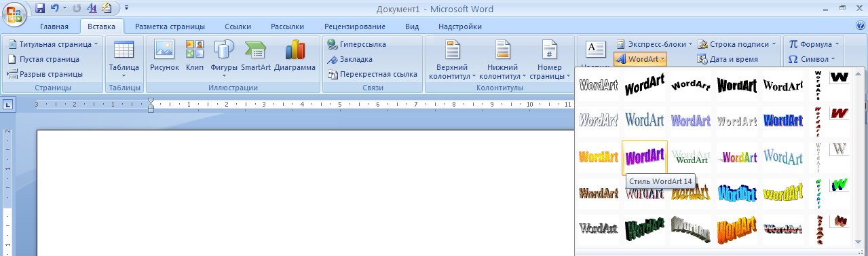The image size is (868, 256).
Task: Pick the blue serif gradient WordArt style 8
Action: [645, 121]
